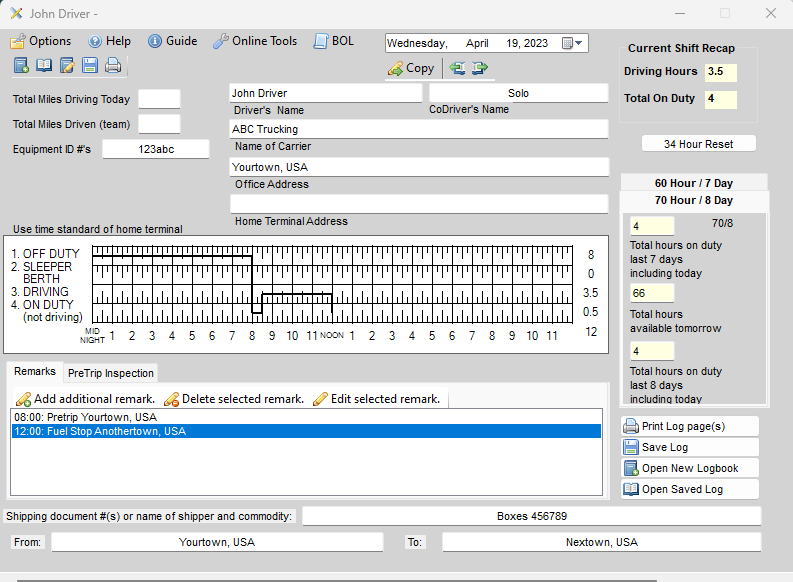The height and width of the screenshot is (582, 793).
Task: Click the Off Duty row on the log grid
Action: (x=332, y=255)
